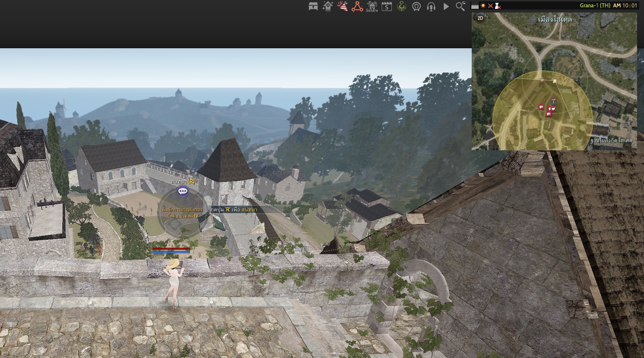Screen dimensions: 644x358
Task: Click the headset support icon
Action: pos(431,6)
